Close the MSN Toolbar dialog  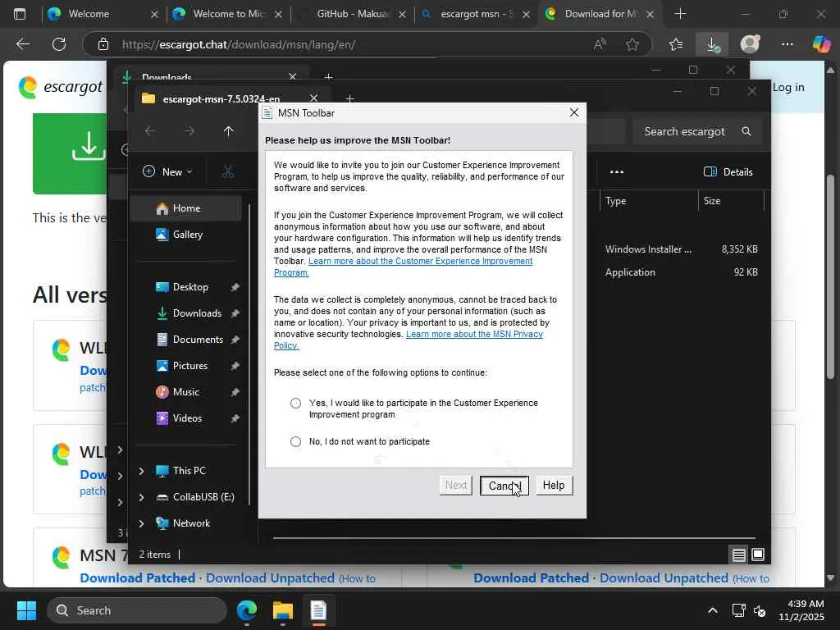click(x=573, y=112)
